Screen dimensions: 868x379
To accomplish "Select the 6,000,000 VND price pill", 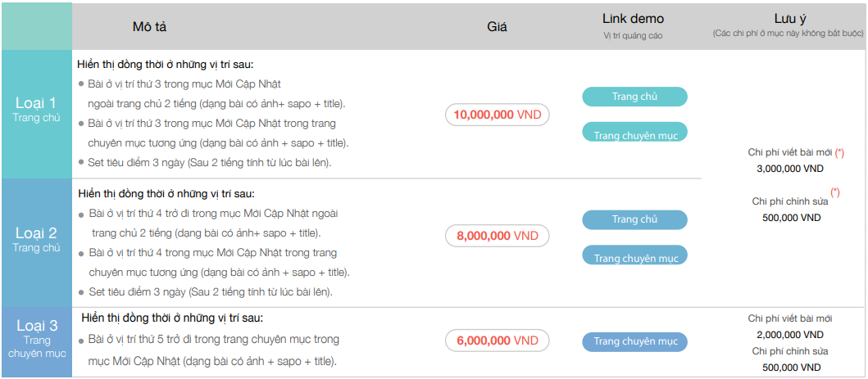I will (497, 341).
